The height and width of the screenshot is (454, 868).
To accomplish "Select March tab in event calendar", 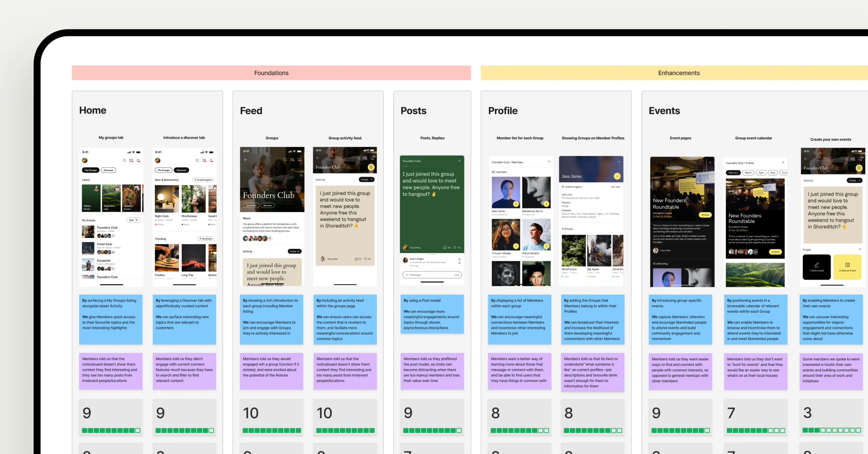I will pyautogui.click(x=748, y=173).
